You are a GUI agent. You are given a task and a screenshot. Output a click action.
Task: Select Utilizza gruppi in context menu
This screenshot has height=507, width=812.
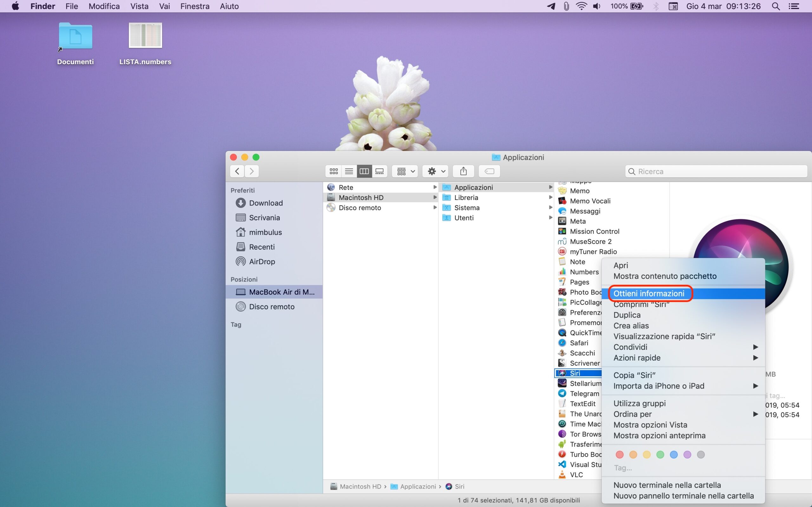click(639, 403)
